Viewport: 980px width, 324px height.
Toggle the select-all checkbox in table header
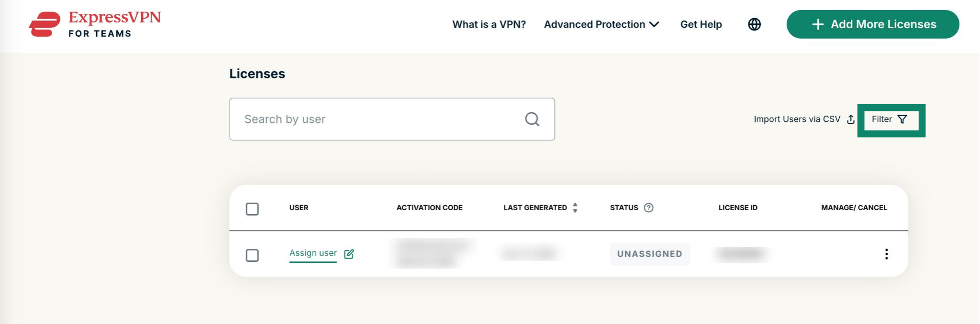tap(252, 209)
